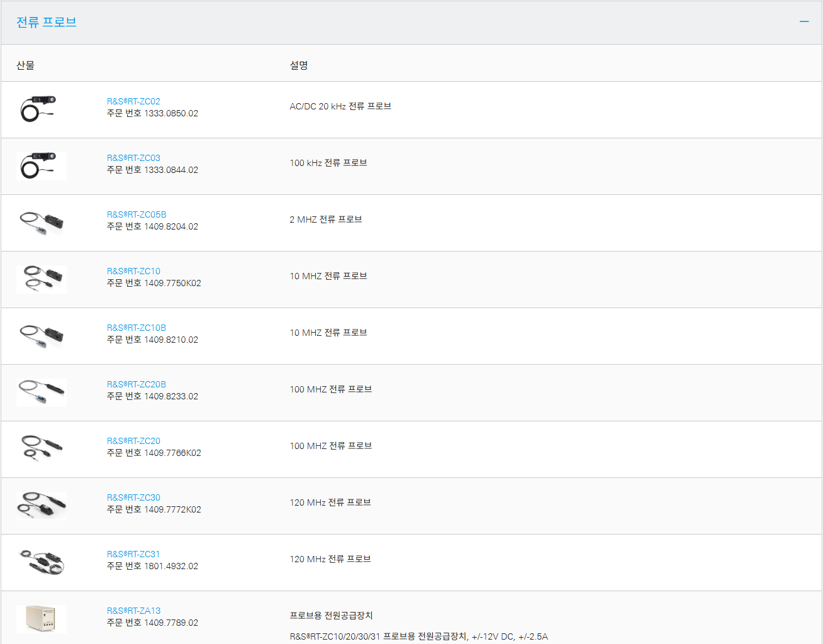Click the 전류 프로브 section heading

pos(47,22)
